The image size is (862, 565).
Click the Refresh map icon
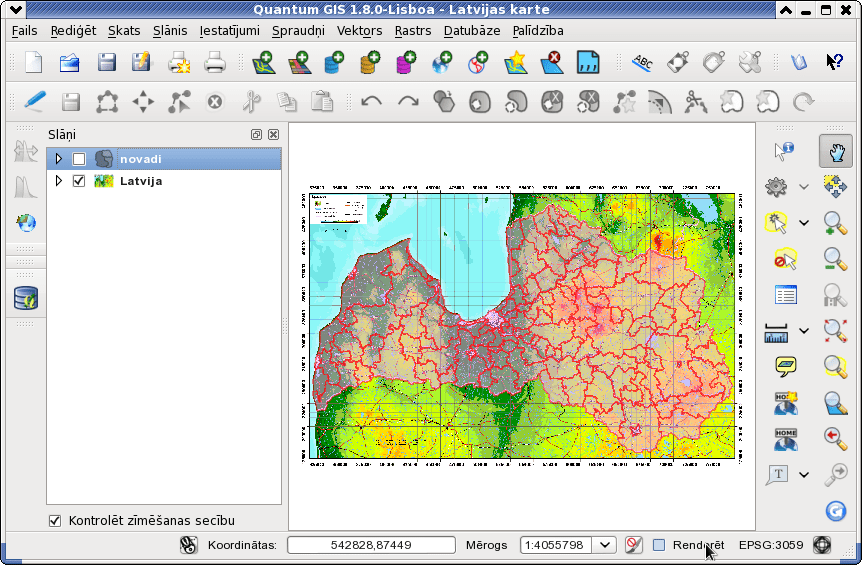point(836,511)
